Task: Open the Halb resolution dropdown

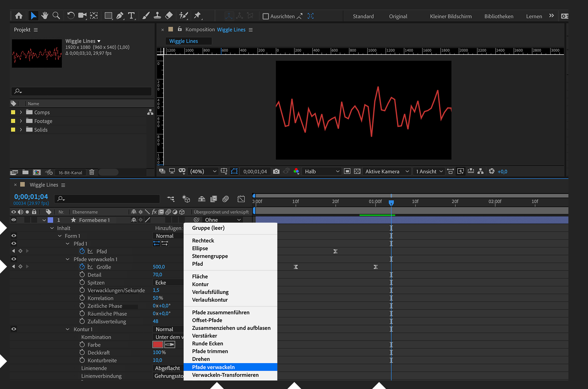Action: click(x=321, y=171)
